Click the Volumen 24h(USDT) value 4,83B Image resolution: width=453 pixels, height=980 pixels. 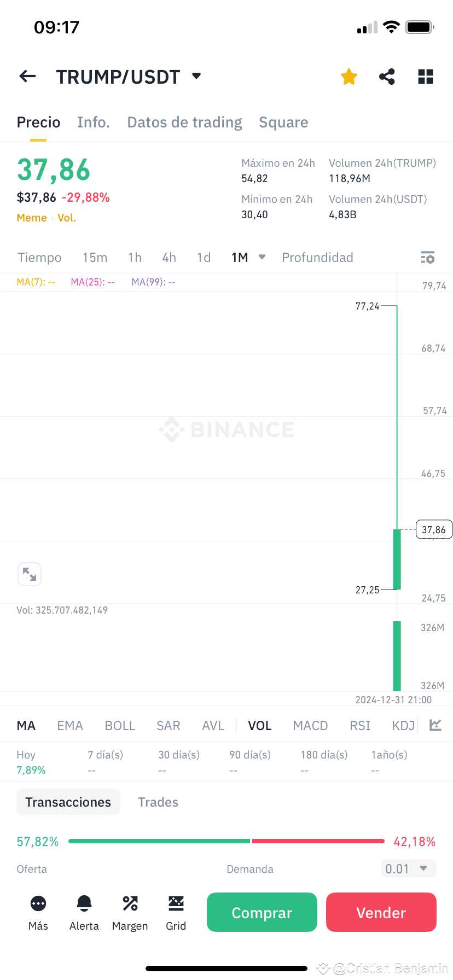click(342, 214)
